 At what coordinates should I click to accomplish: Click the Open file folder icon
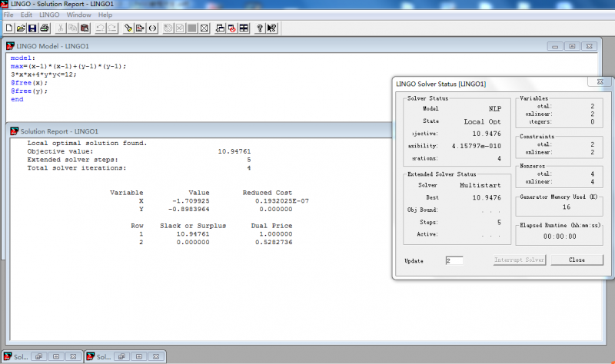point(21,28)
